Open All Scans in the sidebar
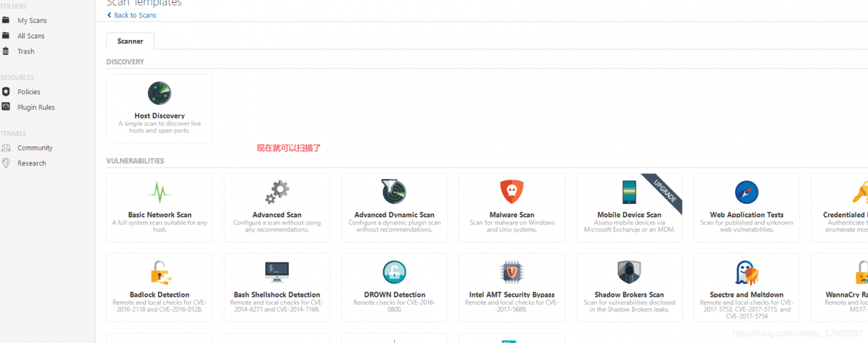The height and width of the screenshot is (343, 868). (x=31, y=36)
